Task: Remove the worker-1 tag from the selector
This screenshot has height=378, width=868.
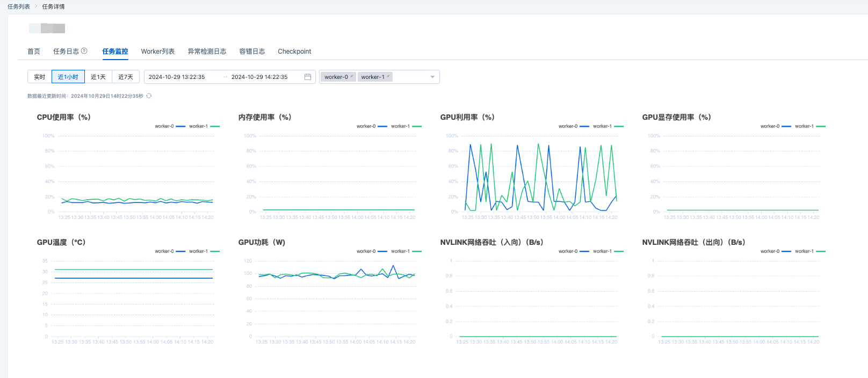Action: click(x=388, y=76)
